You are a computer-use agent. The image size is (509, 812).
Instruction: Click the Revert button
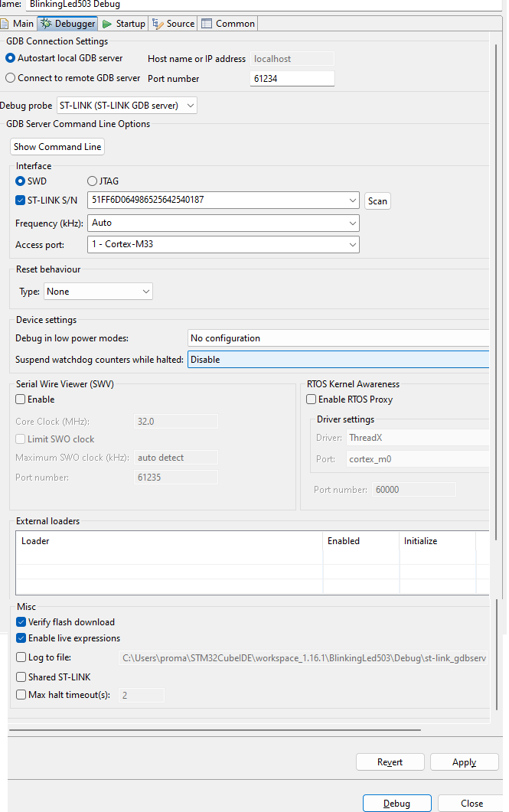tap(390, 761)
